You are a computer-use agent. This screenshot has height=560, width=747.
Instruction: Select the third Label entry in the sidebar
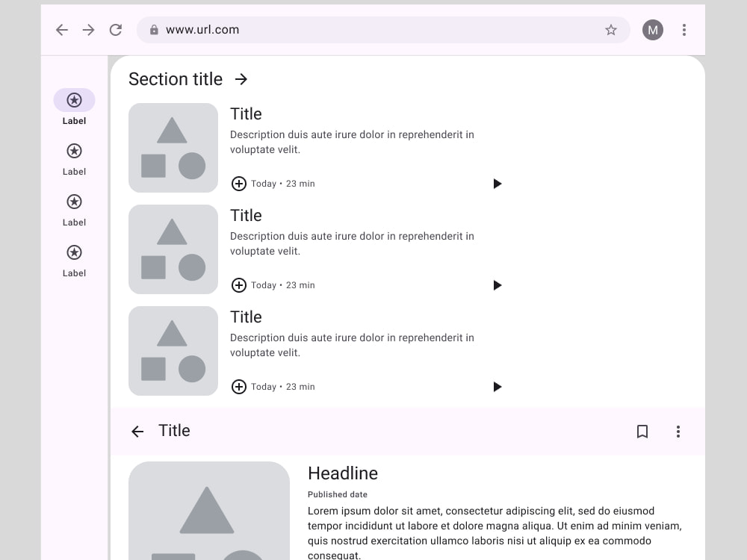pos(74,202)
